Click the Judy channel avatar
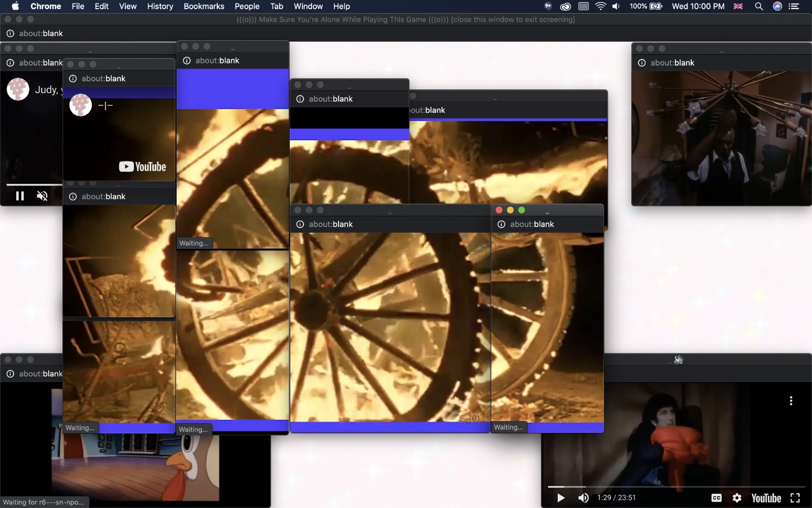Image resolution: width=812 pixels, height=508 pixels. (18, 89)
